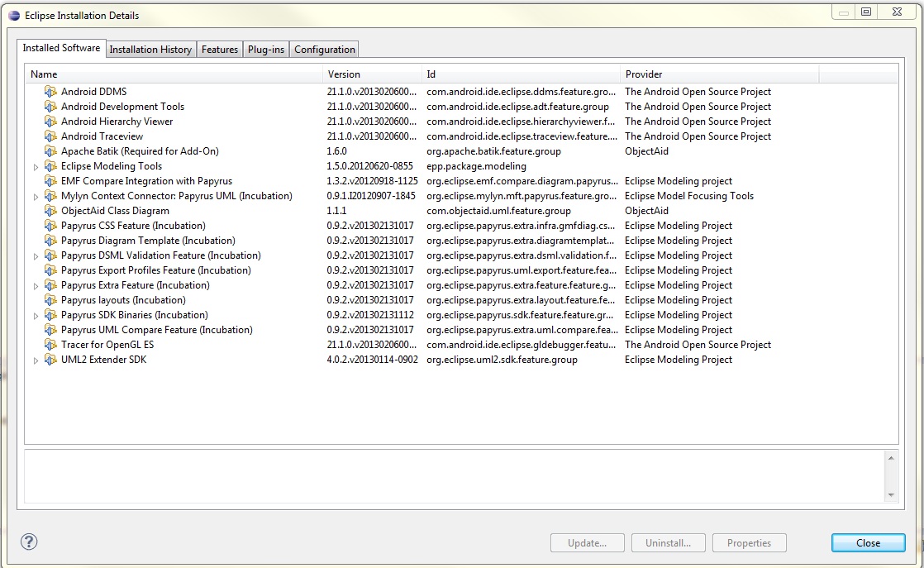The height and width of the screenshot is (568, 924).
Task: Select Papyrus Diagram Template (Incubation)
Action: 461,241
